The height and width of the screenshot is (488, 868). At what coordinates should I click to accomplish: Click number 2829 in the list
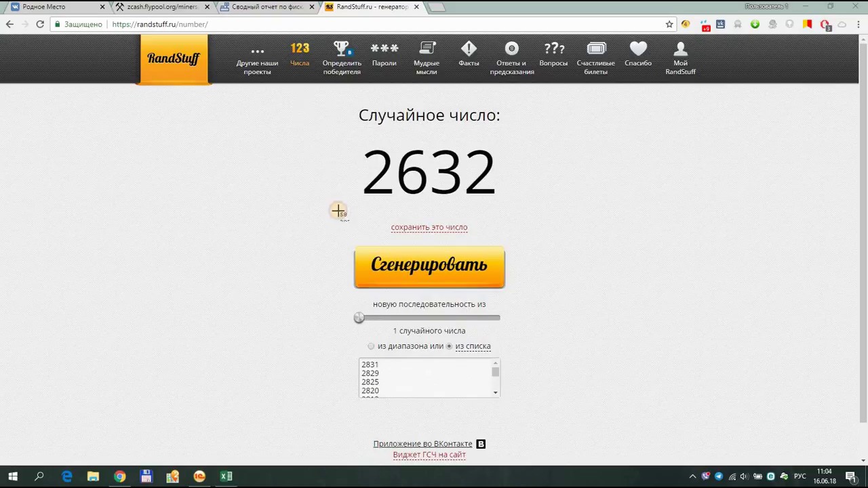(370, 373)
